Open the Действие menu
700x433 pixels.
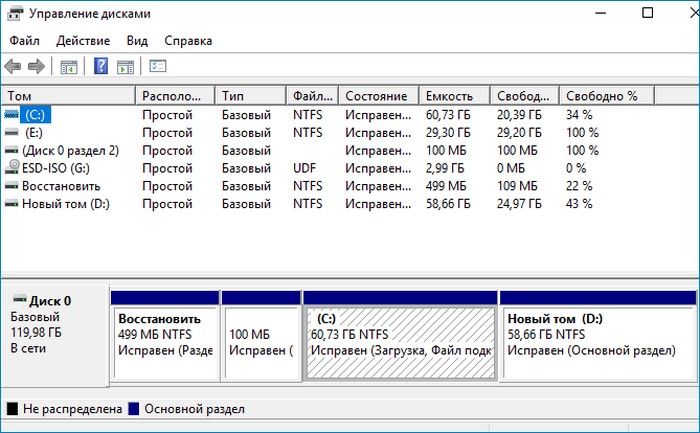pos(84,41)
